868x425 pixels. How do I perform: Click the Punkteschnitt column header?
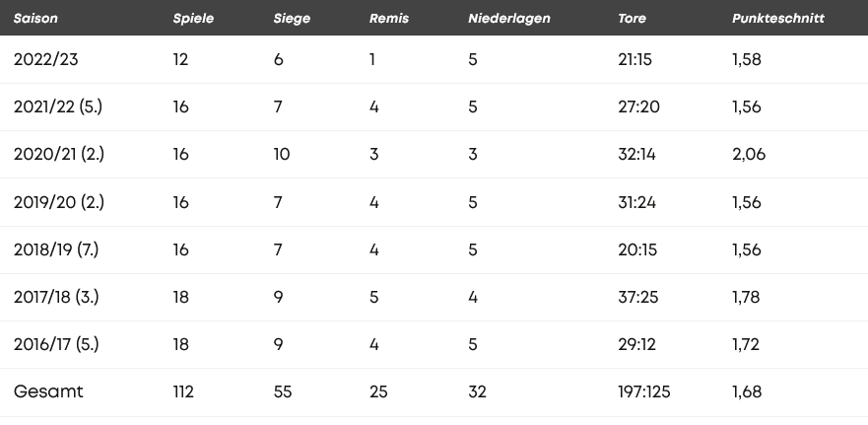click(x=778, y=19)
